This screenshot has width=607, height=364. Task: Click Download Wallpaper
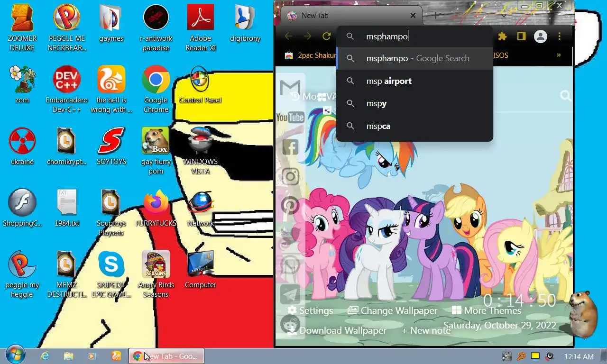point(337,330)
